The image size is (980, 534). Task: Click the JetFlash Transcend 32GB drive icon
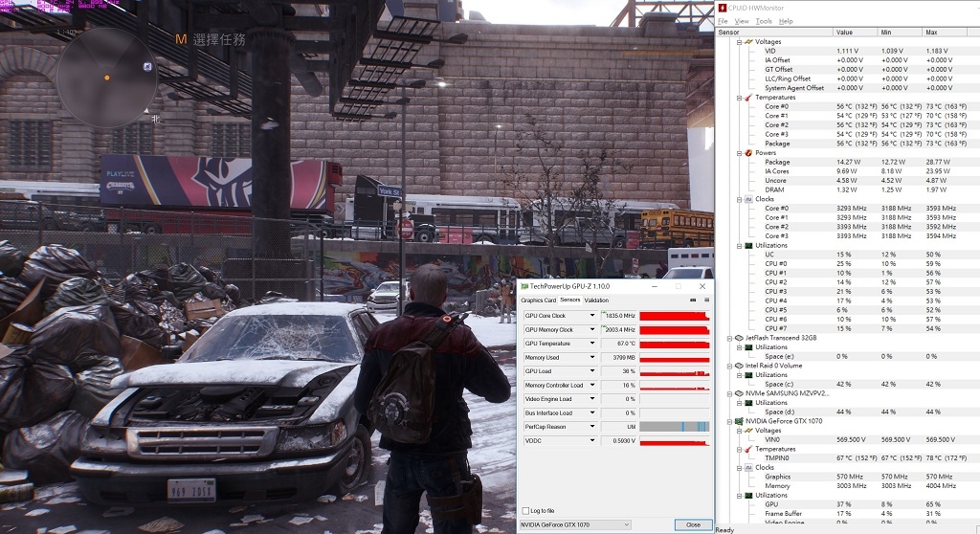tap(740, 338)
